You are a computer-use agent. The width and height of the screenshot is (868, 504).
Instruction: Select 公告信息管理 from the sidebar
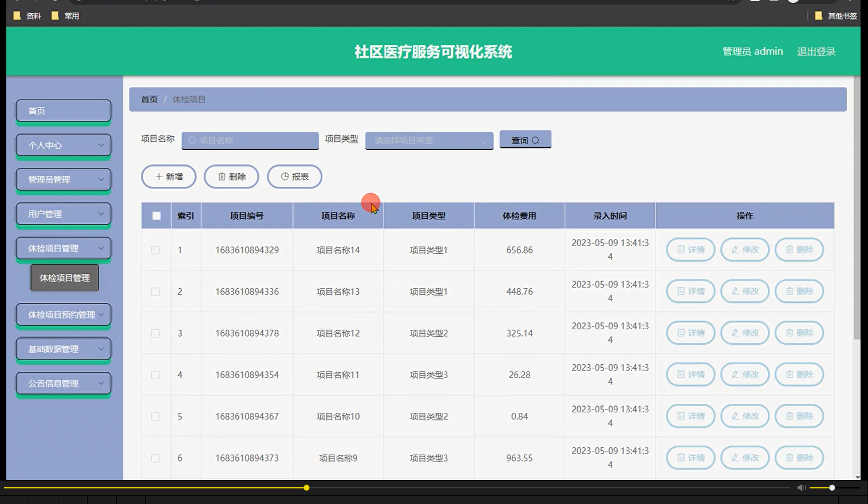[x=63, y=383]
